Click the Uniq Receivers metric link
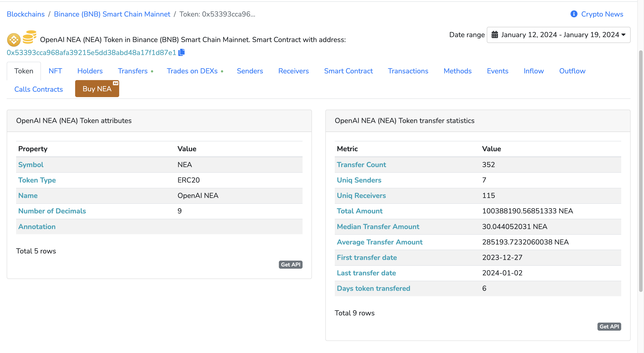644x353 pixels. tap(361, 196)
